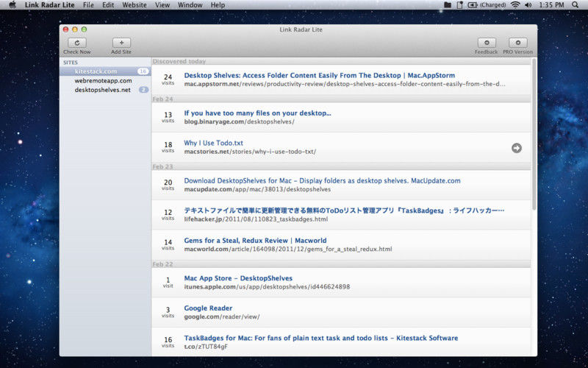588x368 pixels.
Task: Click the arrow icon on the Todo.txt row
Action: 517,148
